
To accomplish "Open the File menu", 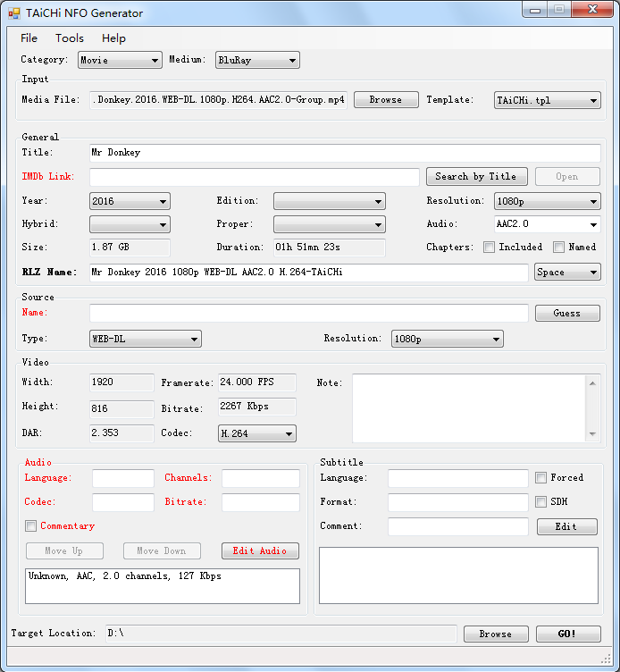I will tap(29, 38).
